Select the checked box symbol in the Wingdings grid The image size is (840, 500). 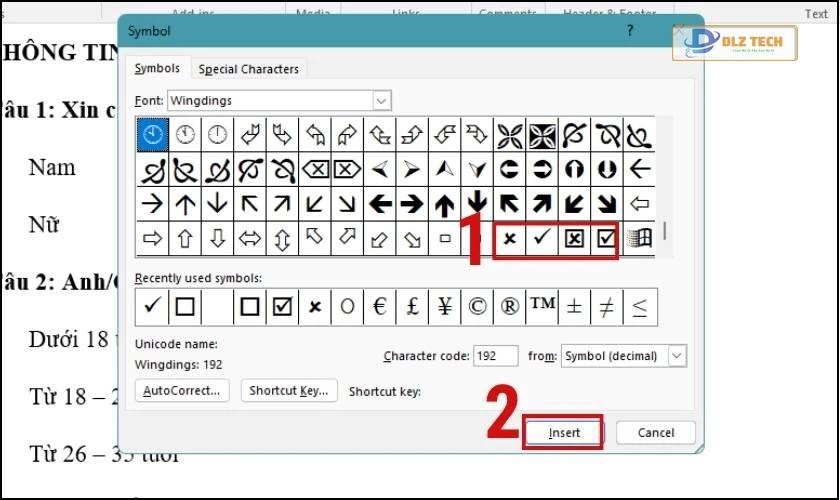click(606, 239)
